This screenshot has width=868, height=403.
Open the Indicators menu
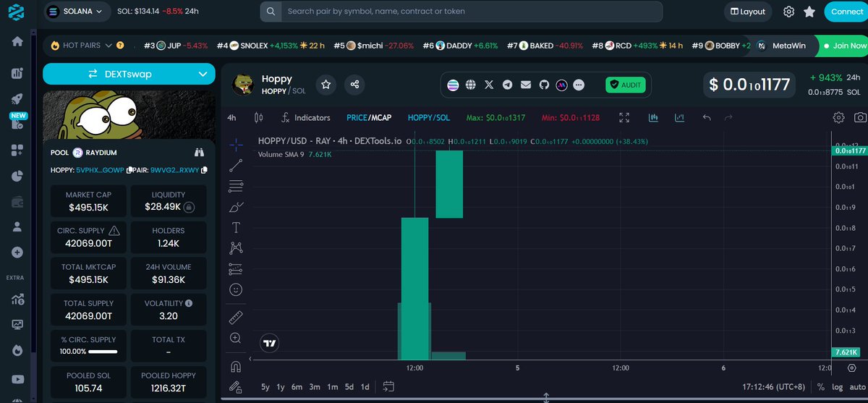[x=305, y=117]
